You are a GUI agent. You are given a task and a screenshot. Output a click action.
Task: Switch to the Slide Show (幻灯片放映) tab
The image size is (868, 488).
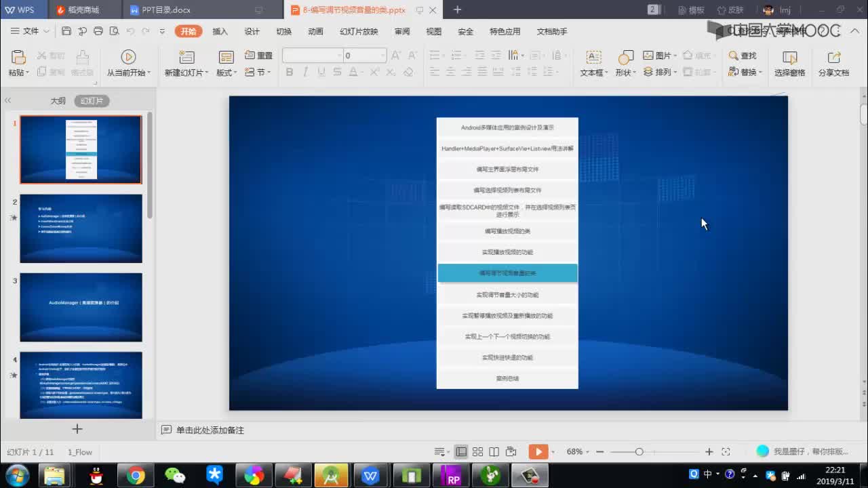[359, 31]
